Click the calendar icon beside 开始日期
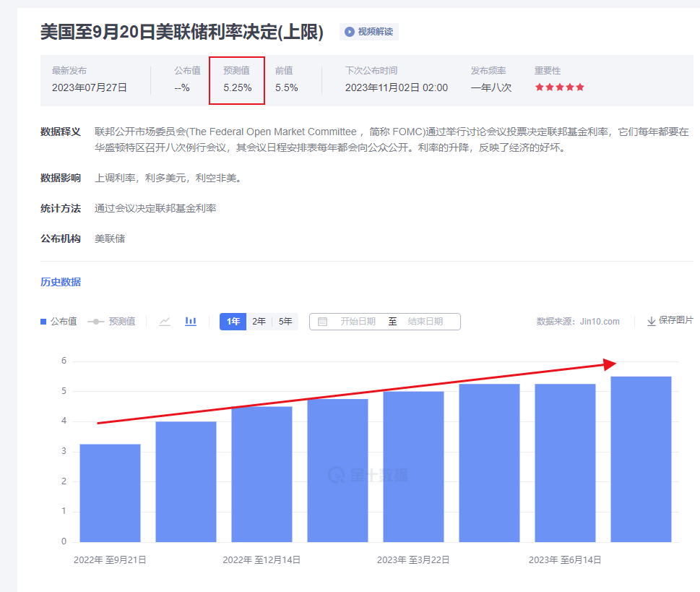Screen dimensions: 700x592 pos(322,321)
